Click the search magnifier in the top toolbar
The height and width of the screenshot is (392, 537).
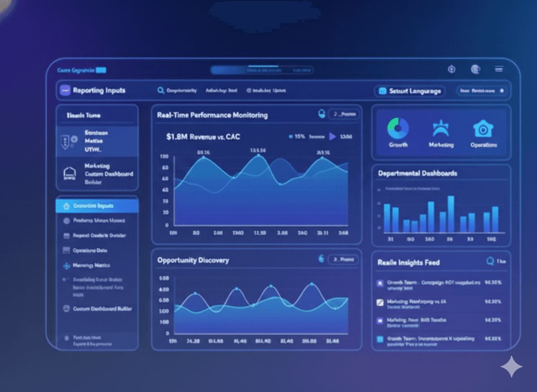[161, 91]
